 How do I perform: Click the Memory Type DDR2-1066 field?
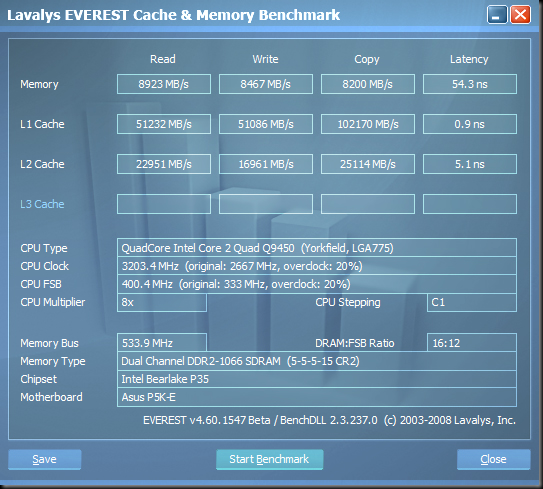[x=317, y=361]
